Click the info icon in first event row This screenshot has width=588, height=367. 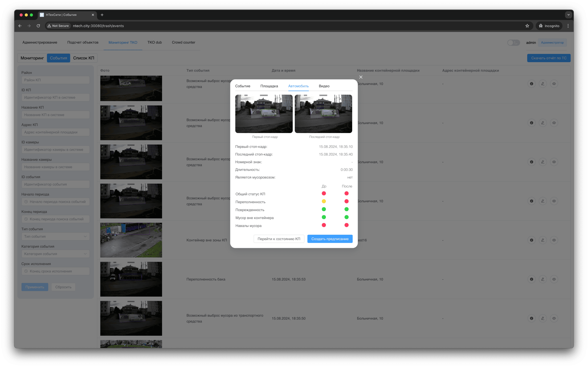coord(531,84)
